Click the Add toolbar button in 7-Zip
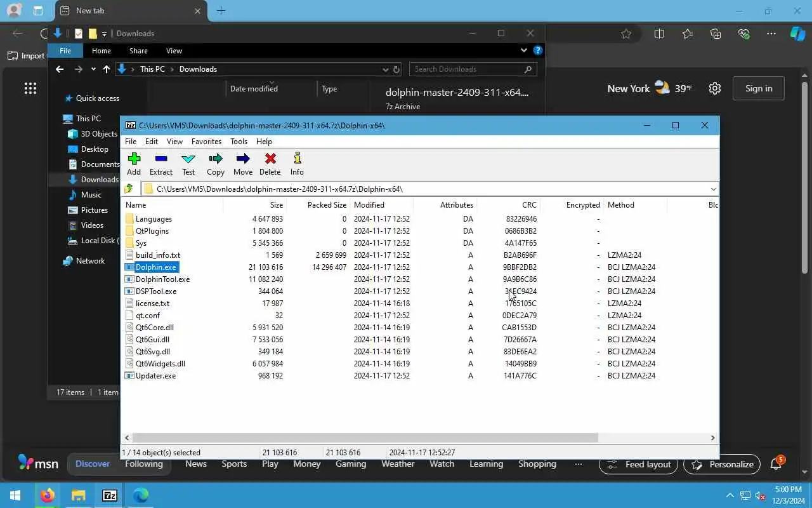The image size is (812, 508). click(x=134, y=164)
